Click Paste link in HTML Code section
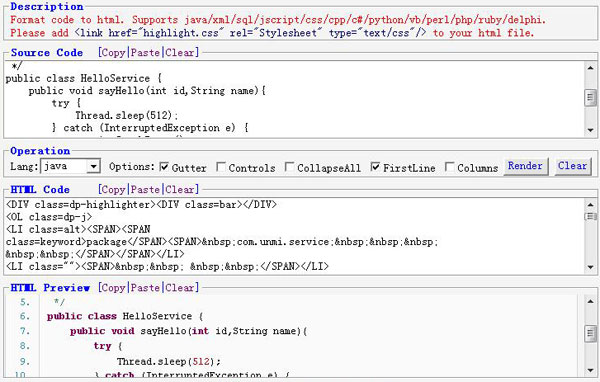 pyautogui.click(x=145, y=189)
